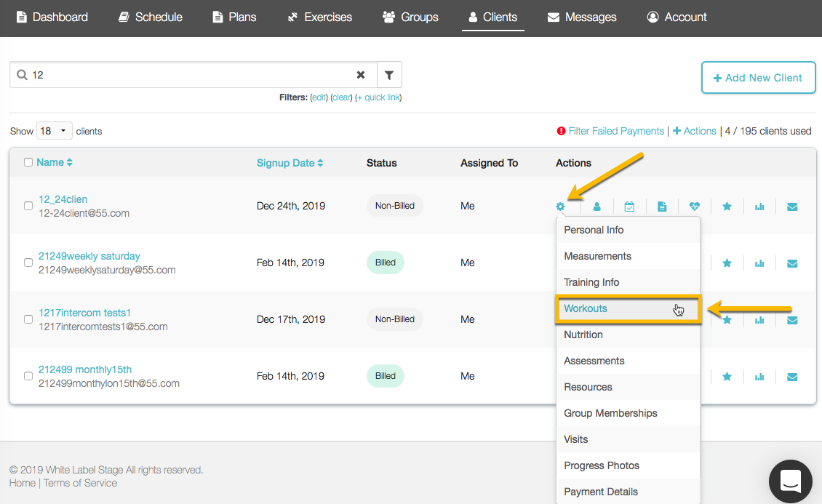Click person profile icon in 12_24clien row

tap(596, 207)
